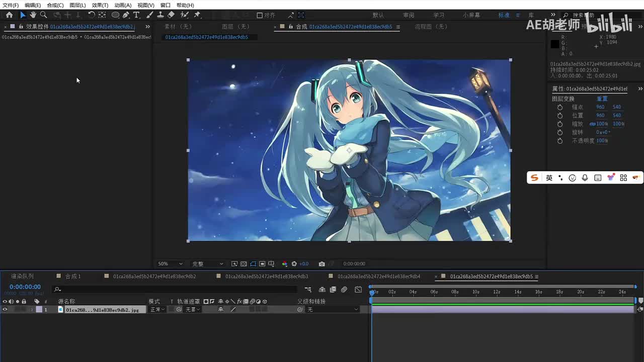This screenshot has width=644, height=362.
Task: Expand the properties panel overflow chevrons
Action: [640, 89]
